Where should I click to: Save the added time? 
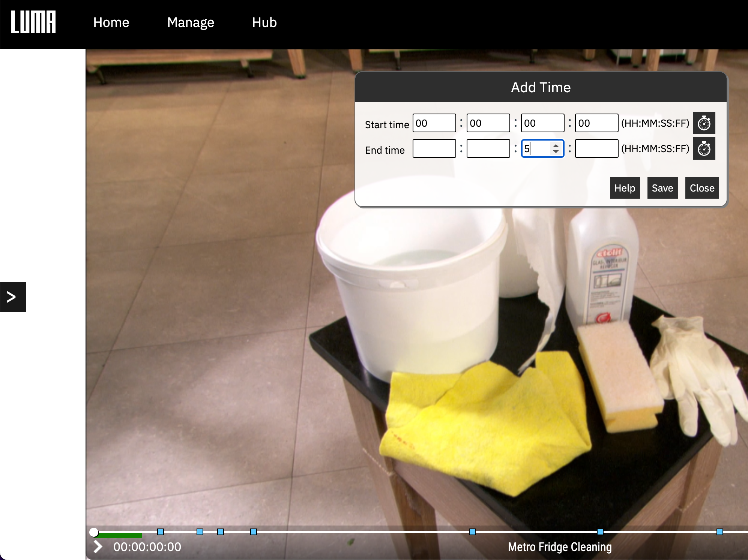point(662,188)
